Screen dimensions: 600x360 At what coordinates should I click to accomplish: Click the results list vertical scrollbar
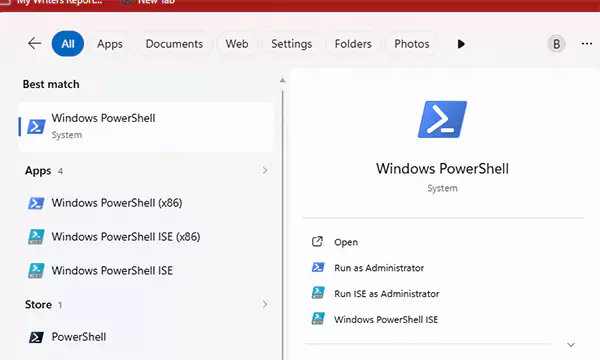[x=283, y=225]
